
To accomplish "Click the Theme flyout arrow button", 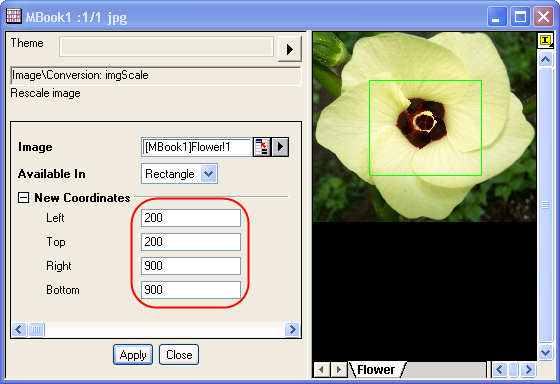I will coord(290,49).
